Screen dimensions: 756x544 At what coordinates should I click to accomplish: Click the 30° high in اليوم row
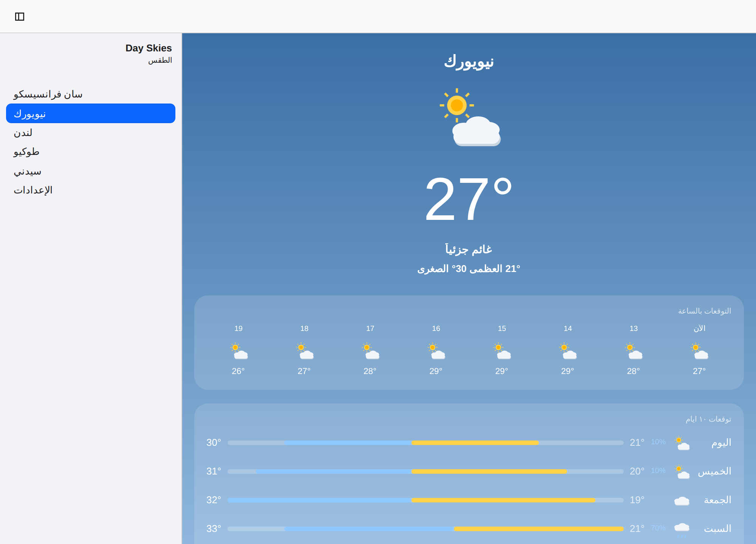coord(214,443)
